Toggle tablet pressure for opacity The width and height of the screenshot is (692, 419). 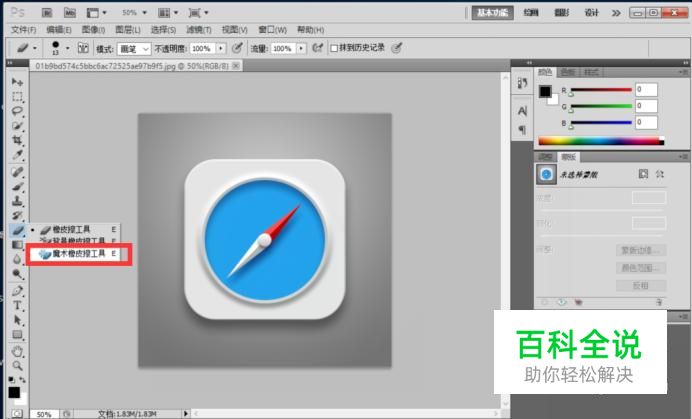[237, 48]
